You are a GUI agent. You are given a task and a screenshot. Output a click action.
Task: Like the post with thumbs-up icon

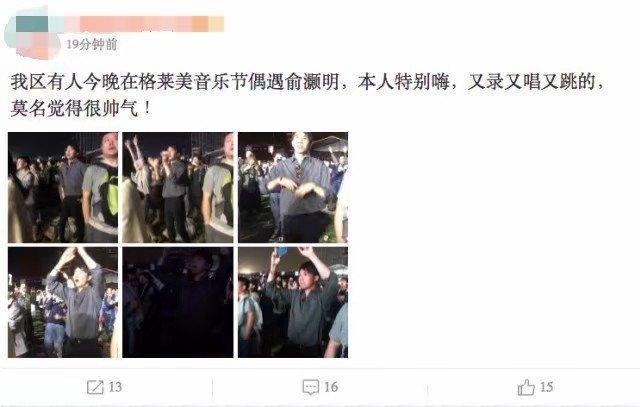[526, 387]
